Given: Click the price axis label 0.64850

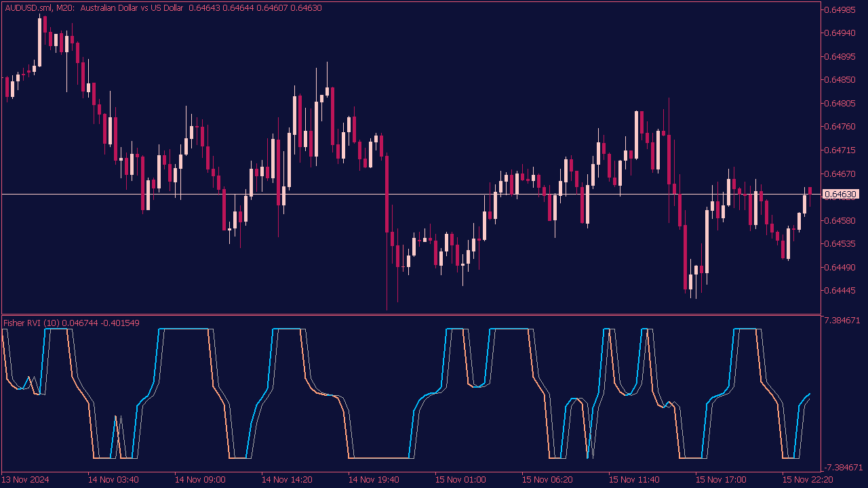Looking at the screenshot, I should pos(839,80).
